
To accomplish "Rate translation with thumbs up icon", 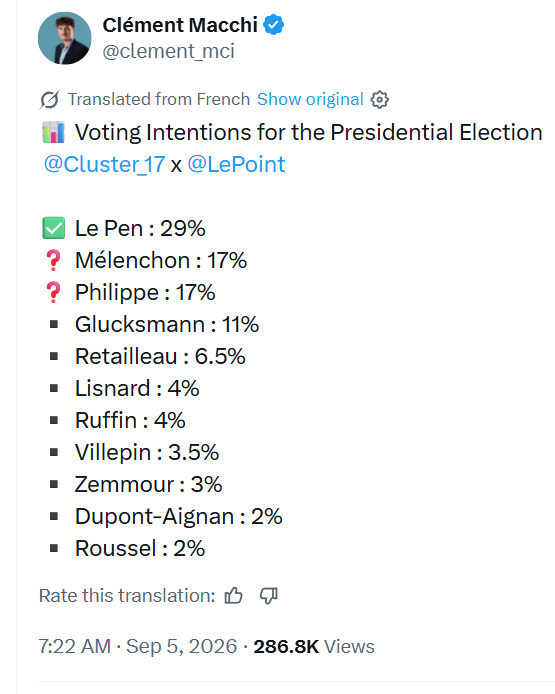I will [x=233, y=596].
